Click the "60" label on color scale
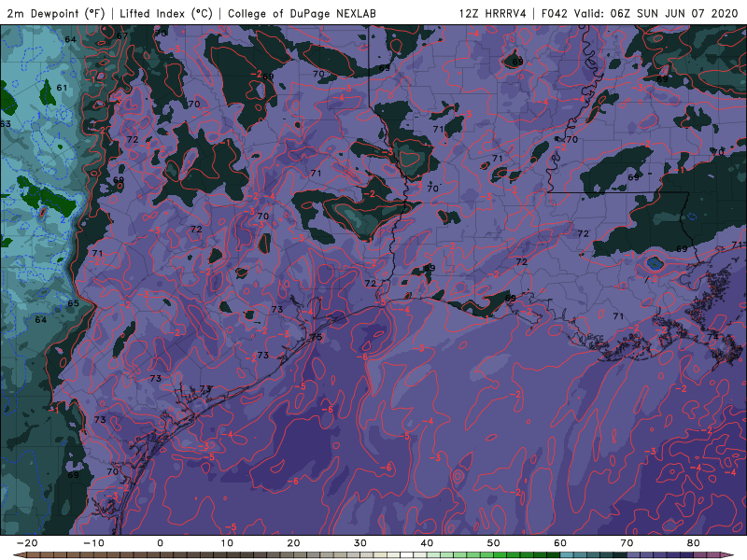 tap(560, 543)
